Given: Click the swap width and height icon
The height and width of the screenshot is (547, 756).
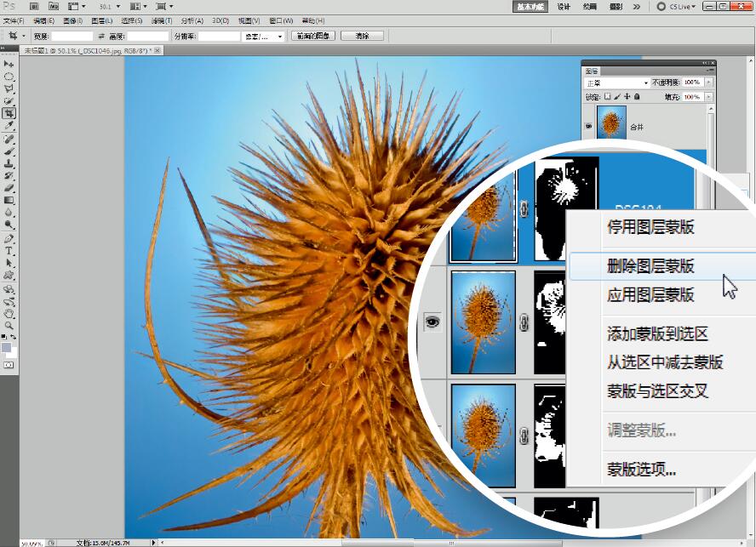Looking at the screenshot, I should [x=101, y=37].
